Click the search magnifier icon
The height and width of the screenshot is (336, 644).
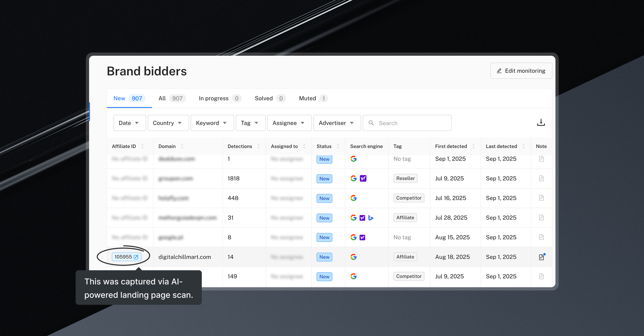click(x=371, y=123)
